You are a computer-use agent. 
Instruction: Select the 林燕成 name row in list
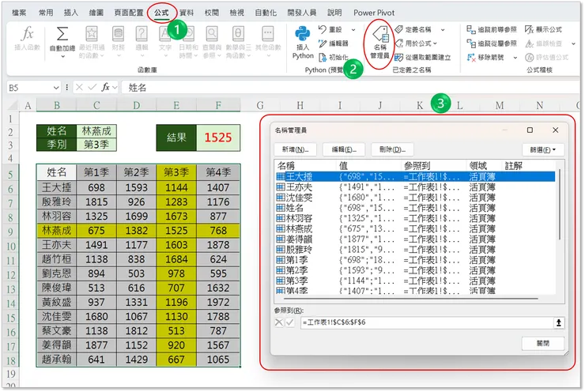[415, 228]
